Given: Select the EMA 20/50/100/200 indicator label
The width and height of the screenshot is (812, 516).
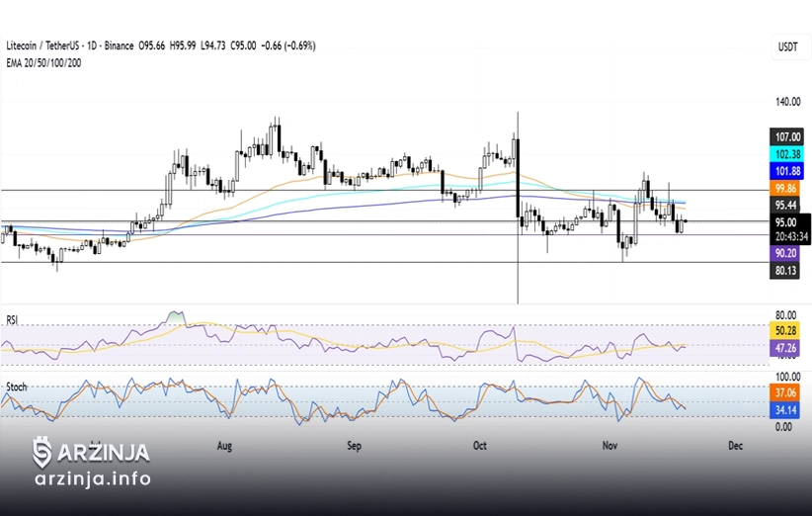Looking at the screenshot, I should (43, 62).
